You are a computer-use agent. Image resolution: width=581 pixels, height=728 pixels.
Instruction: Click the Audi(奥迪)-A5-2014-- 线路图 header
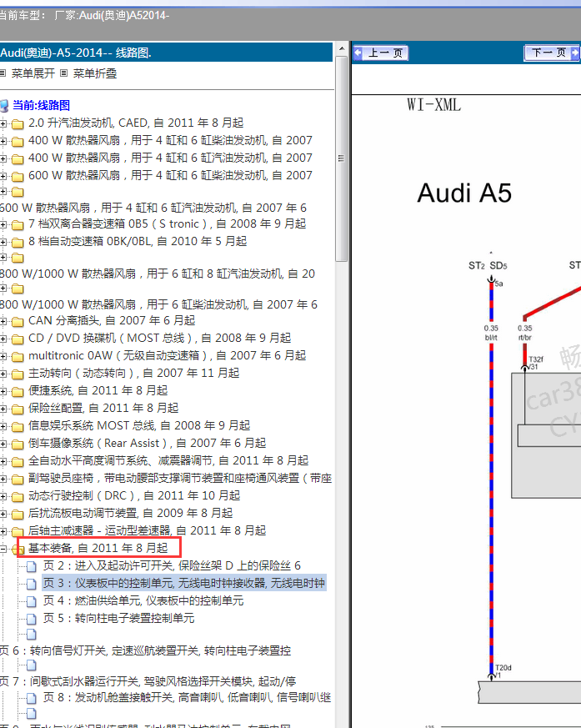[x=76, y=53]
